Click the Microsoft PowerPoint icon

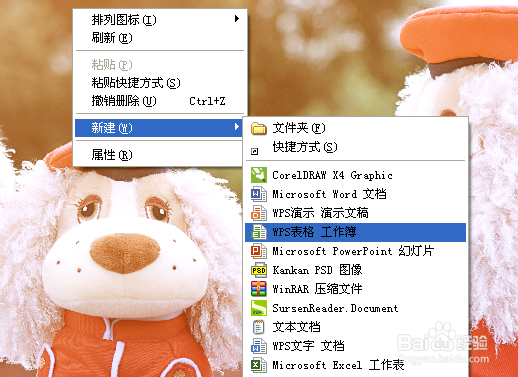[x=259, y=251]
